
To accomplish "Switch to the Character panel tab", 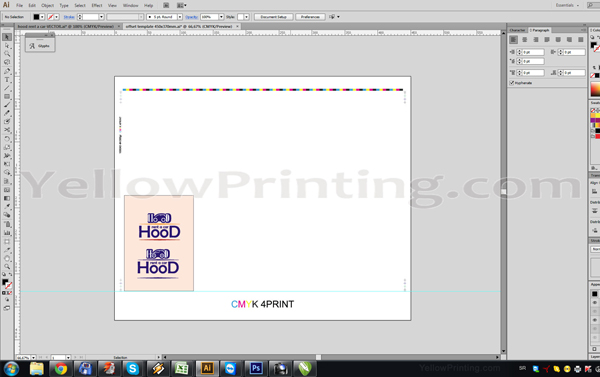I will point(517,30).
